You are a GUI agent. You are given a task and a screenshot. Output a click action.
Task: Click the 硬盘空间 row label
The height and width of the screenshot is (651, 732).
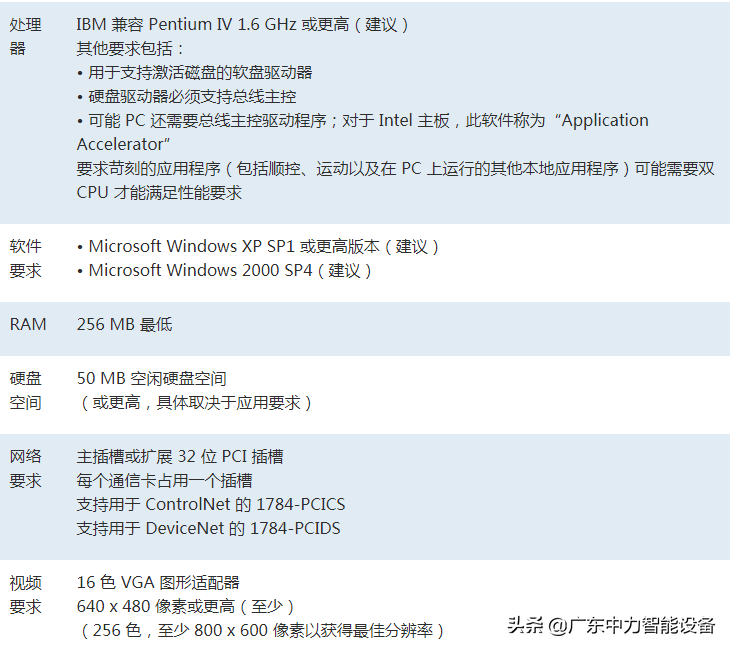pyautogui.click(x=25, y=391)
